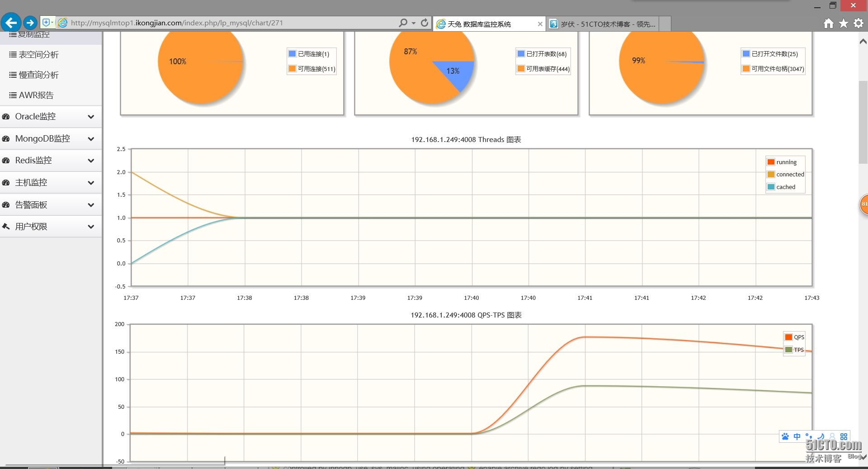868x469 pixels.
Task: Click the browser Forward arrow button
Action: [30, 23]
